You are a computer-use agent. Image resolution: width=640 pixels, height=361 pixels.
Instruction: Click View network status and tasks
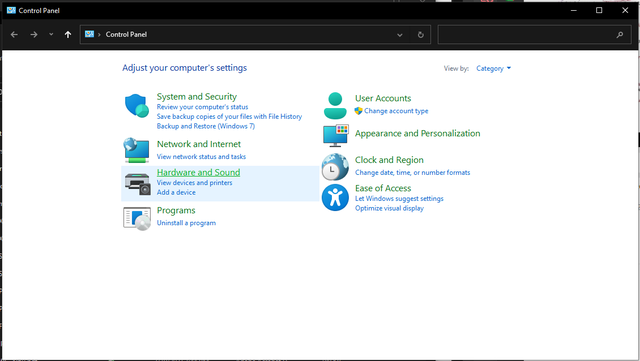[201, 156]
